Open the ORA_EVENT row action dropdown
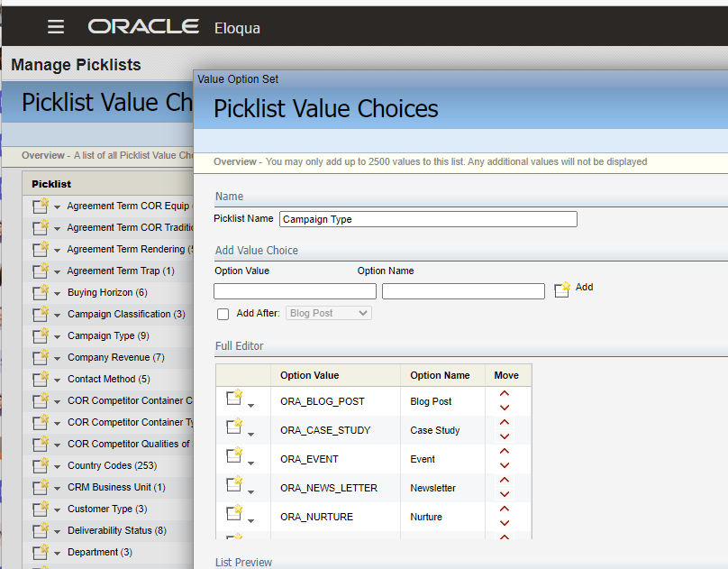The height and width of the screenshot is (569, 728). tap(250, 463)
